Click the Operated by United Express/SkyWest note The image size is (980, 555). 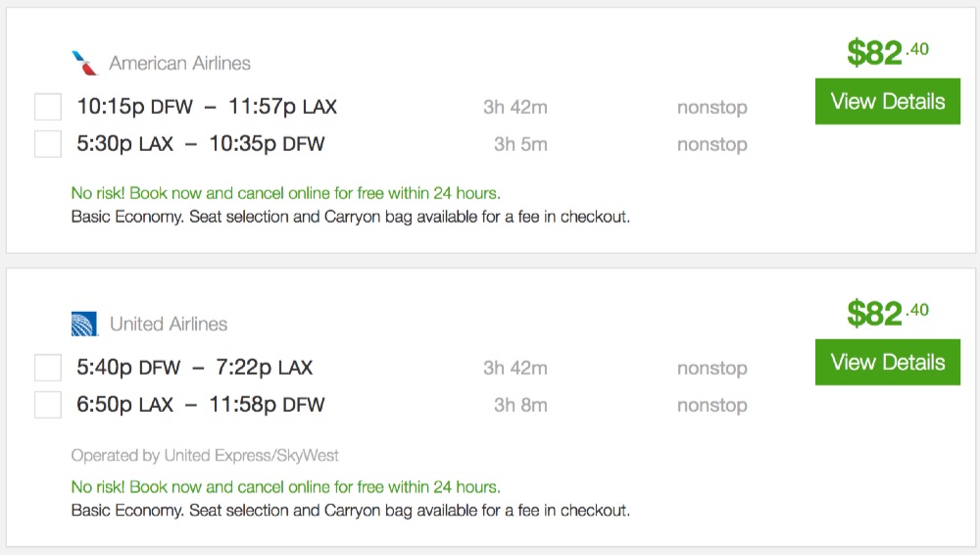tap(205, 456)
